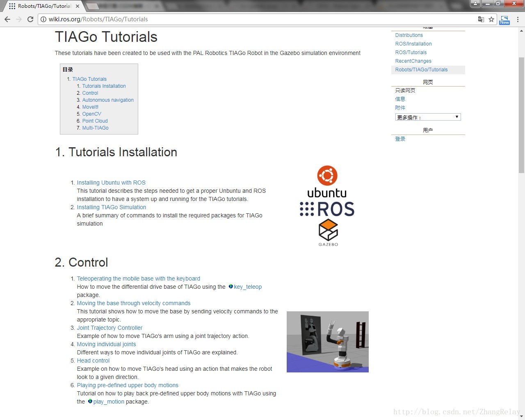Click the TIAGo Tutorials page heading

[106, 37]
